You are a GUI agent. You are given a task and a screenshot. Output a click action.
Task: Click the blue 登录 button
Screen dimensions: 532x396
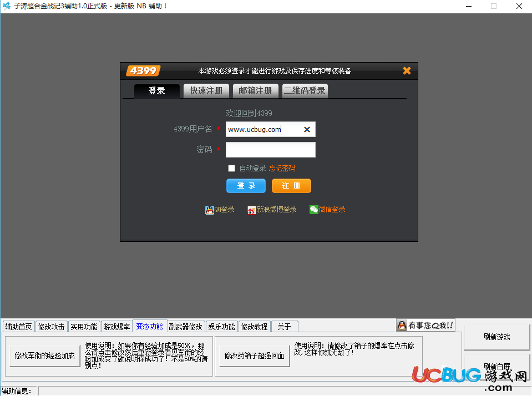(x=246, y=186)
